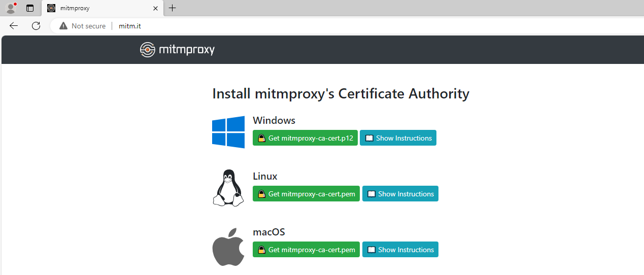644x275 pixels.
Task: Reload the mitm.it page
Action: pyautogui.click(x=36, y=26)
